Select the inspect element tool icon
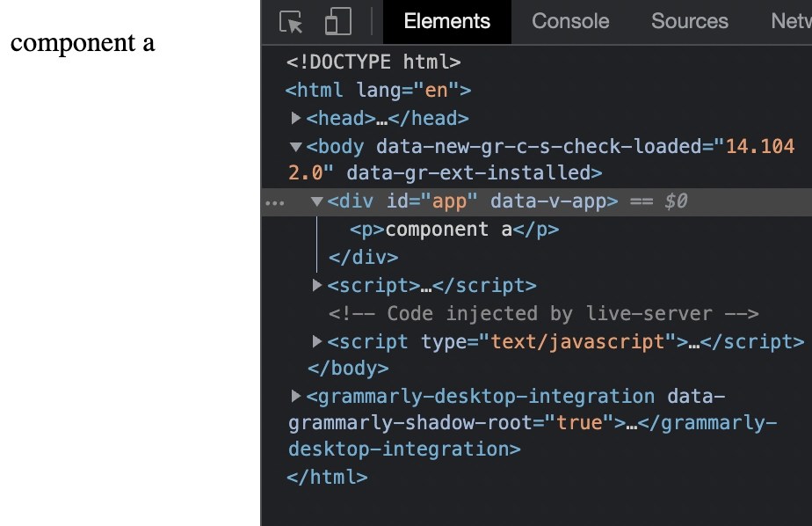Screen dimensions: 812x526 click(290, 21)
